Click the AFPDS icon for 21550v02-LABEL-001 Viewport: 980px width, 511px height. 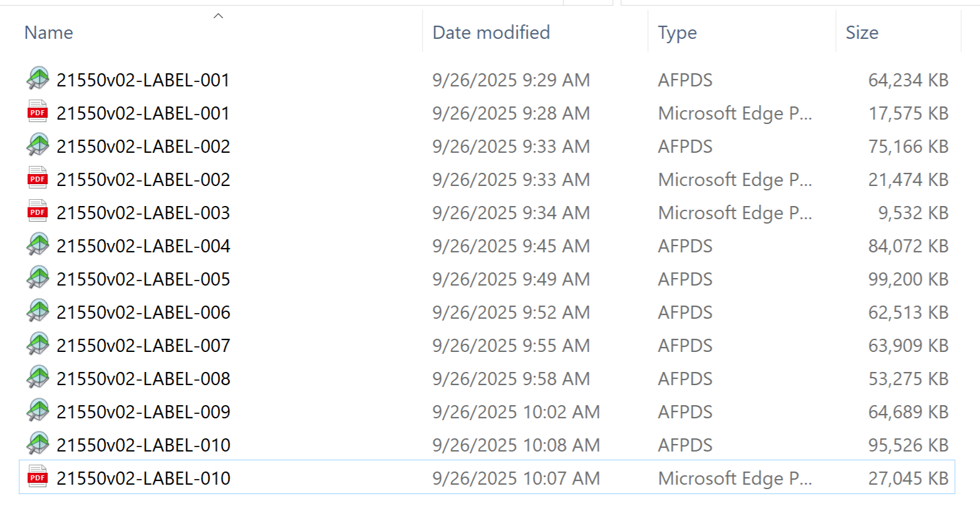click(38, 80)
